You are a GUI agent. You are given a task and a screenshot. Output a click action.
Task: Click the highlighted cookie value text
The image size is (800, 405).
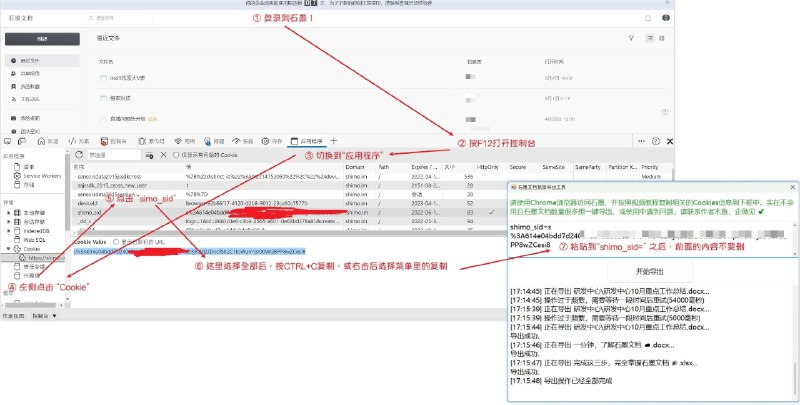(x=189, y=251)
